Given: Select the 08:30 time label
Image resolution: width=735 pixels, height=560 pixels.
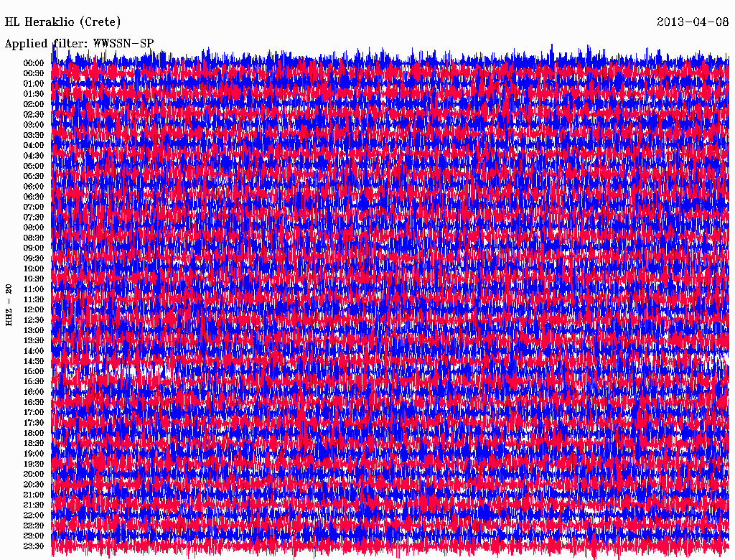Looking at the screenshot, I should coord(33,238).
